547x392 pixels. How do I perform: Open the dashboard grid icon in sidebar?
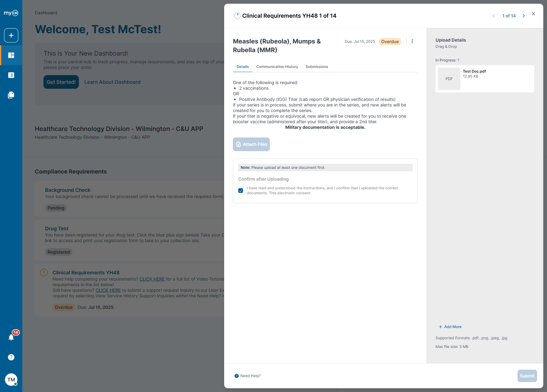tap(11, 55)
